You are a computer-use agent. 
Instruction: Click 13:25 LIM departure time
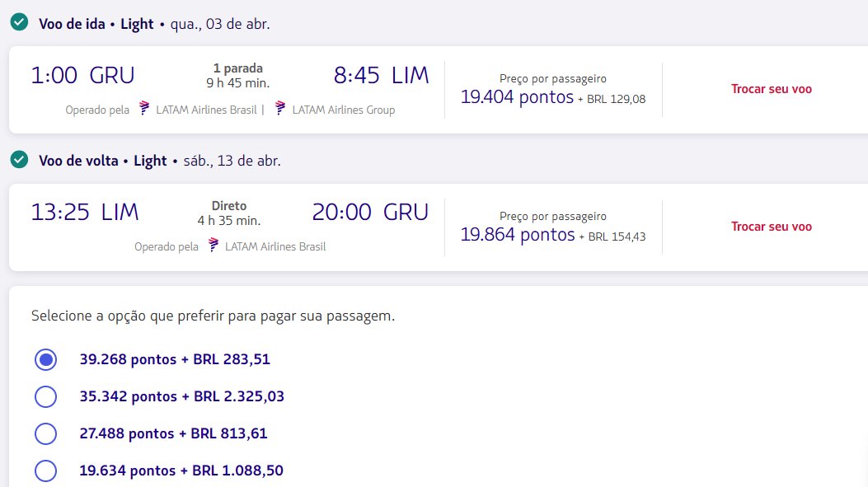(x=85, y=213)
